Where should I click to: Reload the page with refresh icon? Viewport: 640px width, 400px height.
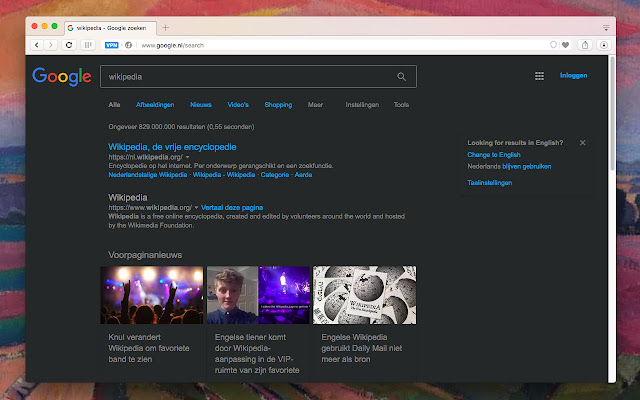[x=69, y=45]
